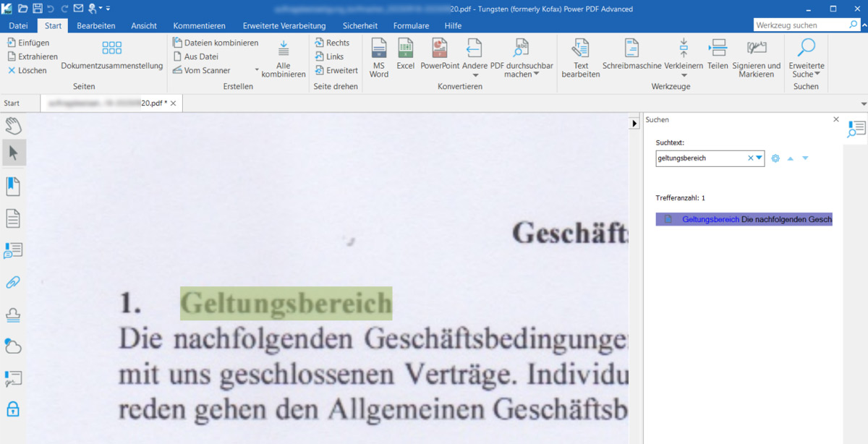
Task: Collapse the search panel with arrow
Action: 634,124
